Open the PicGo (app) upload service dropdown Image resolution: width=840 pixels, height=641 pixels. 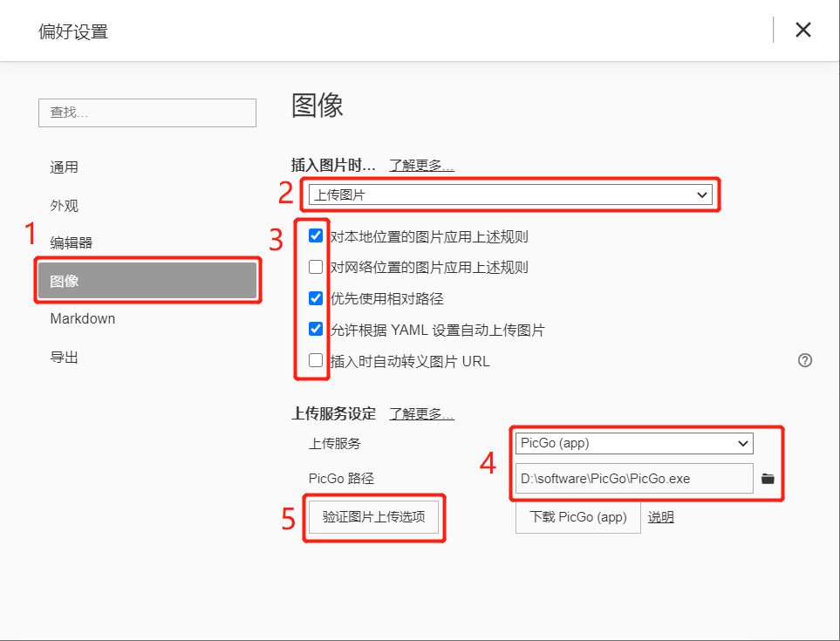[634, 443]
